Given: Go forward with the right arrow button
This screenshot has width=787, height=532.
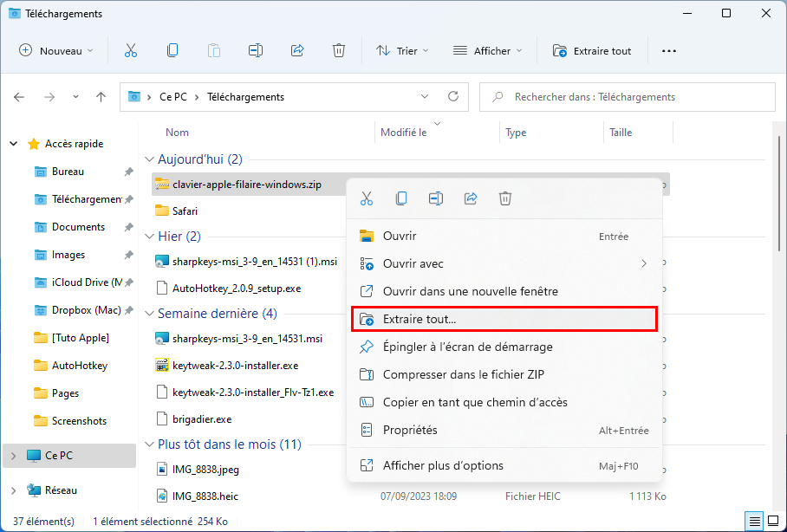Looking at the screenshot, I should tap(49, 97).
